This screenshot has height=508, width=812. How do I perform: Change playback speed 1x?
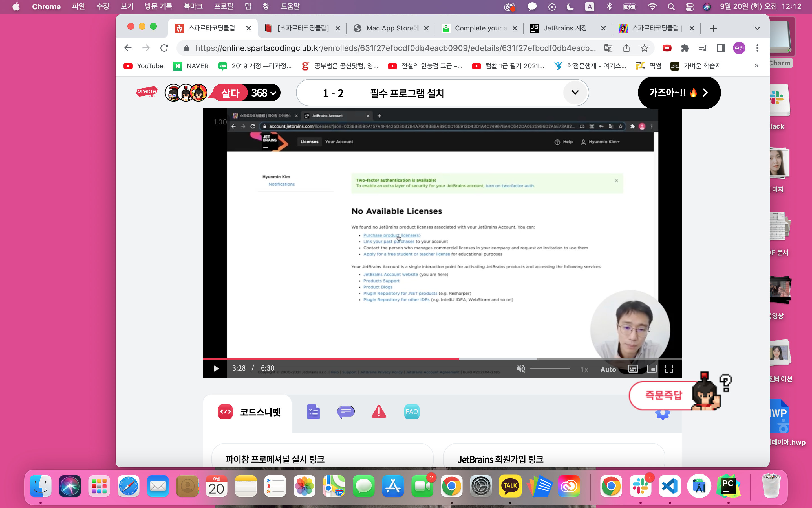tap(584, 369)
